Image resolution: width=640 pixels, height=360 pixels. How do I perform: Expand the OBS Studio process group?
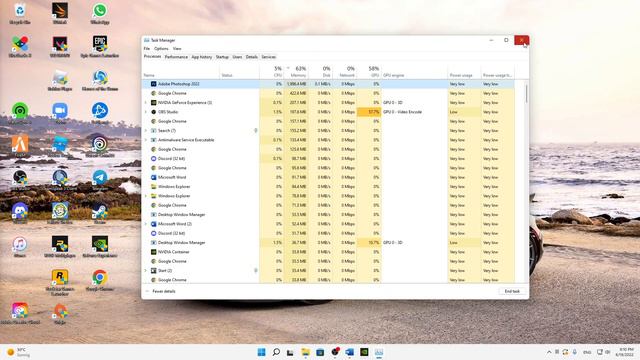[x=146, y=112]
